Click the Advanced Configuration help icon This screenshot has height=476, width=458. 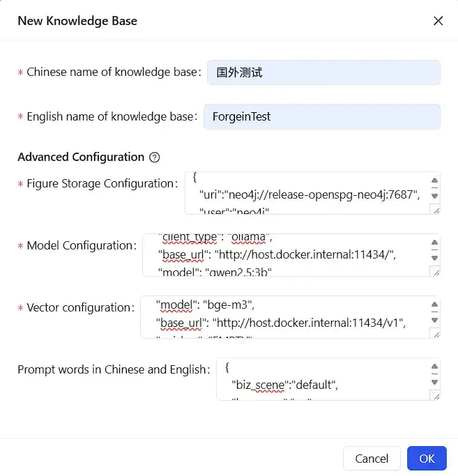154,158
